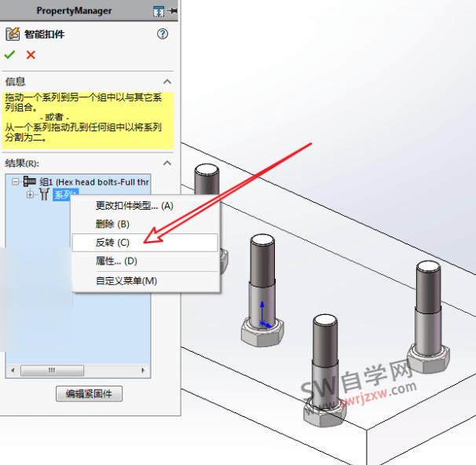Click the red X to cancel
This screenshot has width=476, height=465.
click(31, 55)
